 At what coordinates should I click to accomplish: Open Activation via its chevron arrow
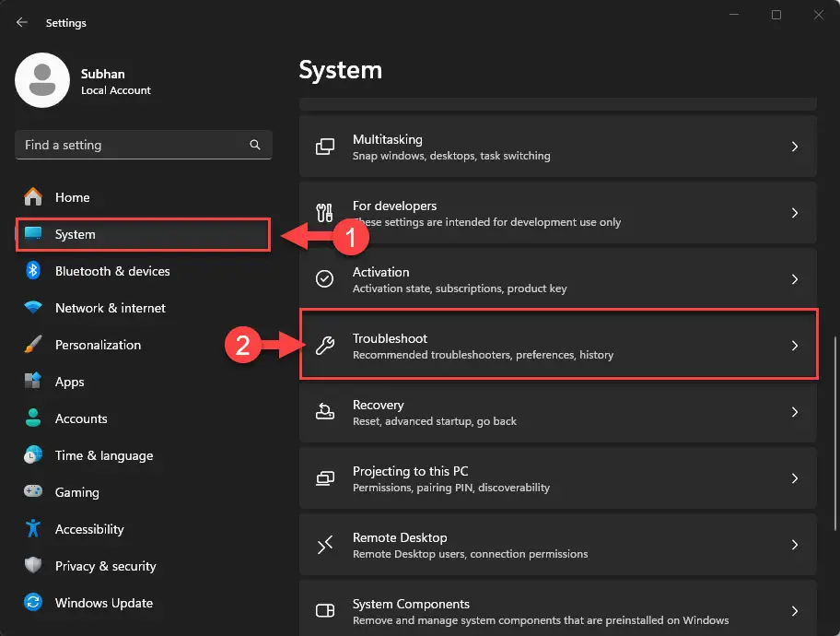pos(795,279)
